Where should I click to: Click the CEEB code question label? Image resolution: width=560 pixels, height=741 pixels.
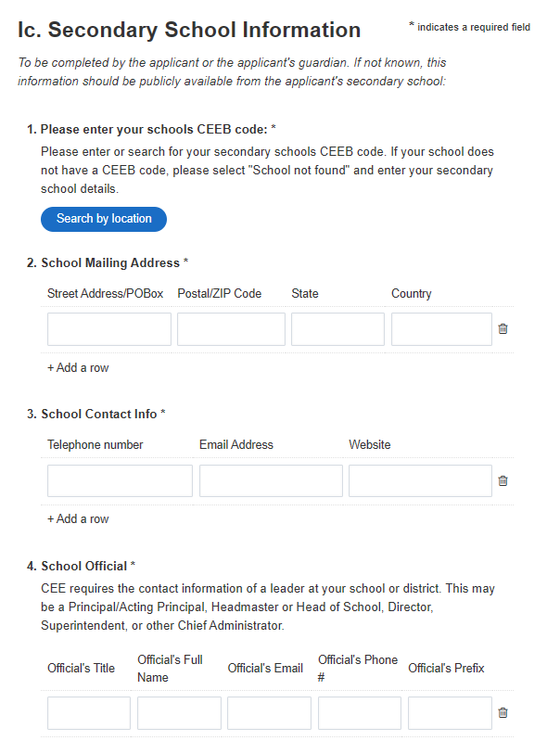pyautogui.click(x=151, y=129)
